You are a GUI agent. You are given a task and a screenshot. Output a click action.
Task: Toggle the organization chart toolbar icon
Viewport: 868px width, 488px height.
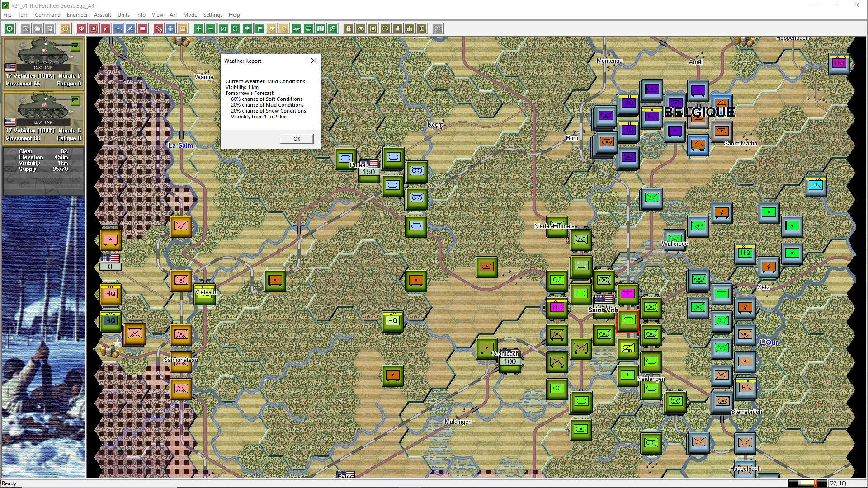(x=410, y=28)
